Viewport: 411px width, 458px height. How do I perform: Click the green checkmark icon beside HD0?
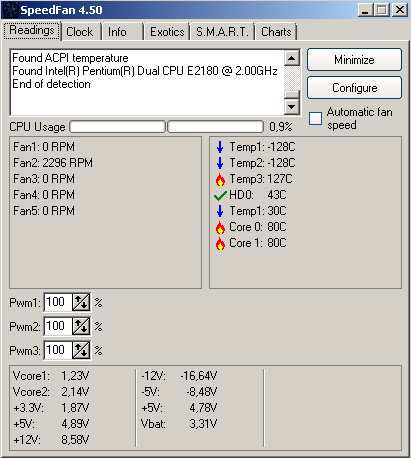tap(220, 195)
